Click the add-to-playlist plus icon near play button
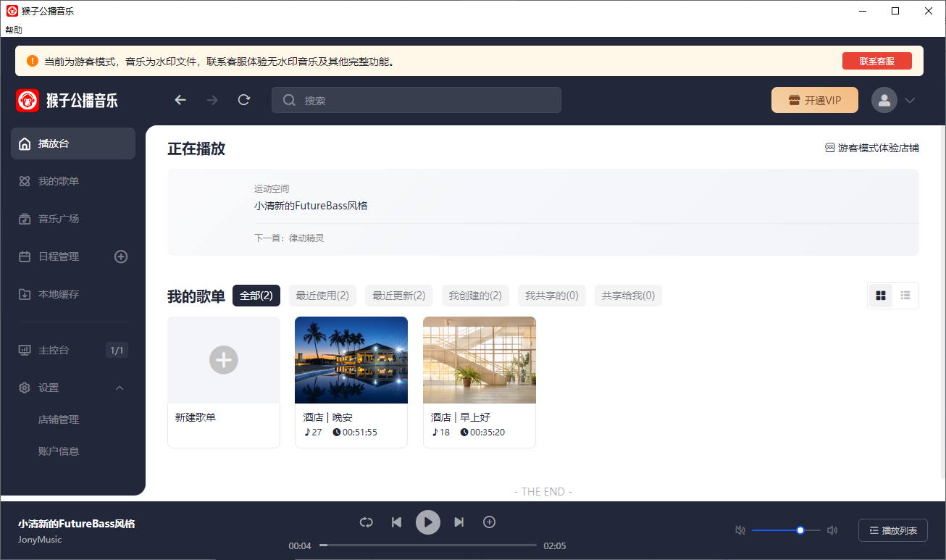 point(489,522)
